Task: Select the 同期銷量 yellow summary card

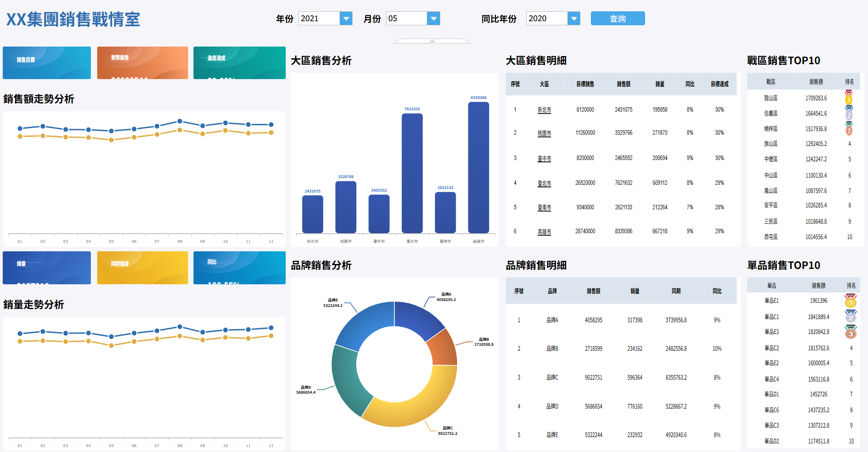Action: [142, 268]
